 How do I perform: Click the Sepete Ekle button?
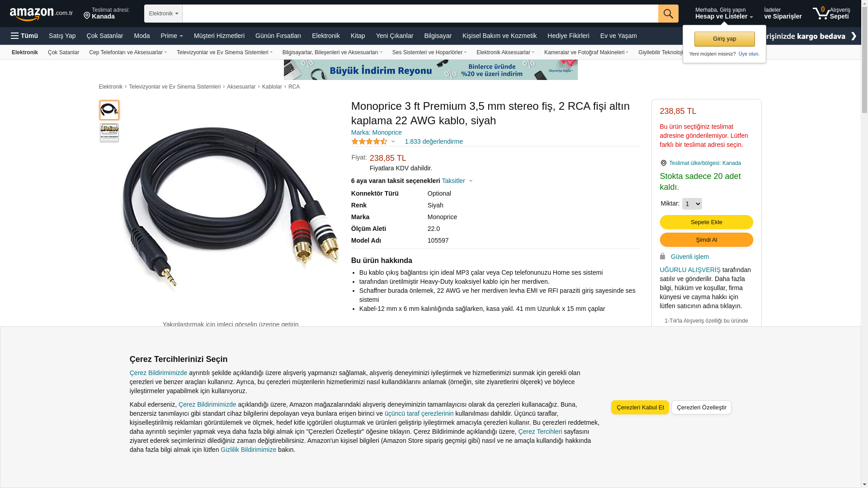pos(706,222)
